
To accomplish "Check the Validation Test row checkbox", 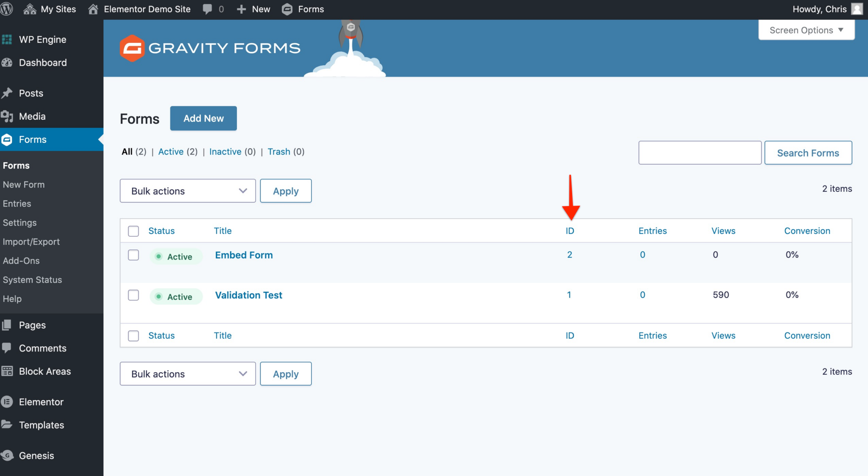I will tap(134, 295).
